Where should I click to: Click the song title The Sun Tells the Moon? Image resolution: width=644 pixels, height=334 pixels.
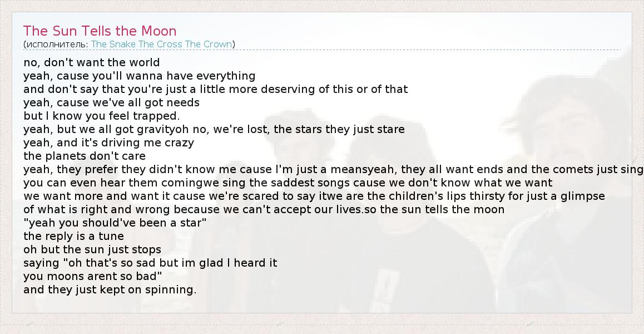pos(100,31)
